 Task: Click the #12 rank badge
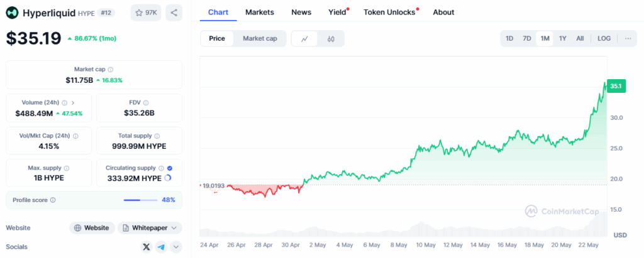click(x=106, y=13)
